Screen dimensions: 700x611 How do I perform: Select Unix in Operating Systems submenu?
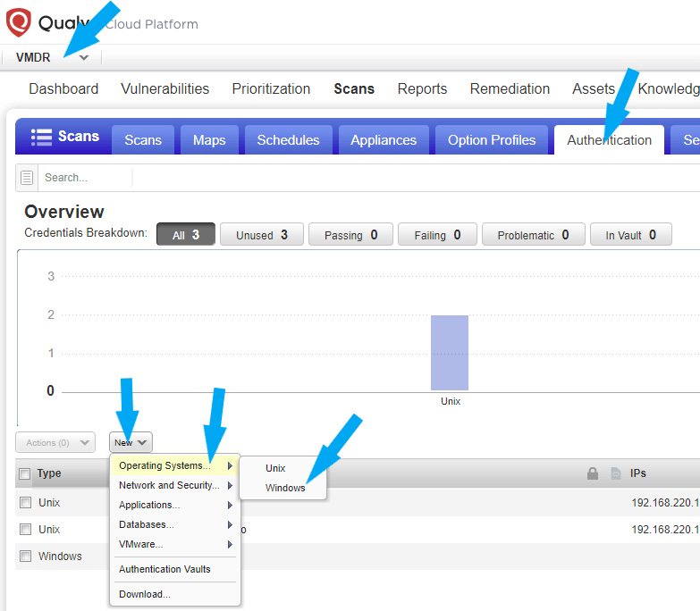click(283, 468)
